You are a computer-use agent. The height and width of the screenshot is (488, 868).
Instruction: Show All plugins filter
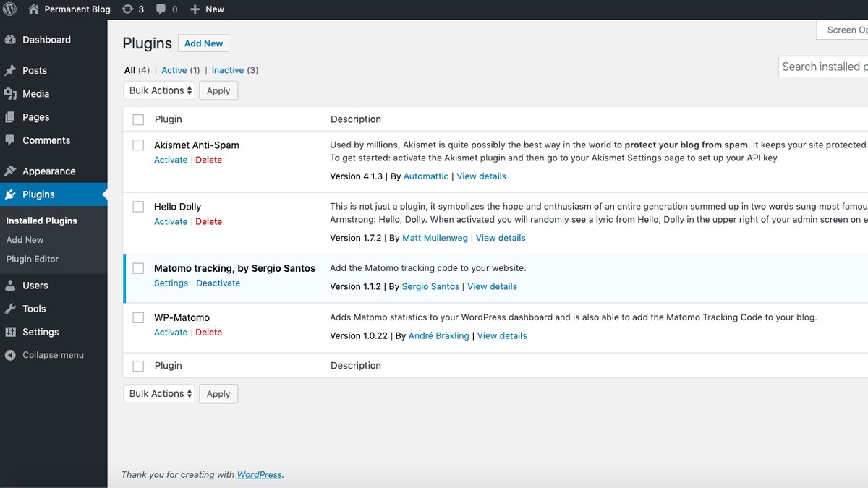click(129, 70)
